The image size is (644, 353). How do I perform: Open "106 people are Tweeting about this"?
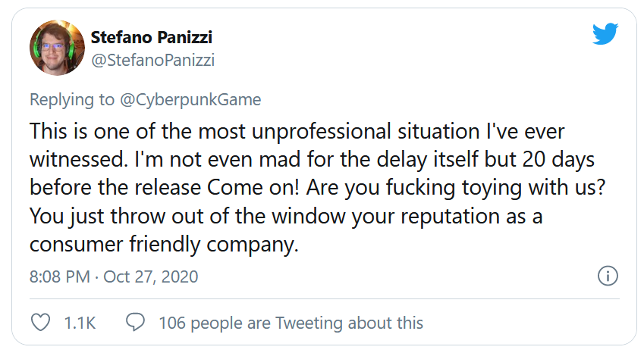(x=291, y=323)
